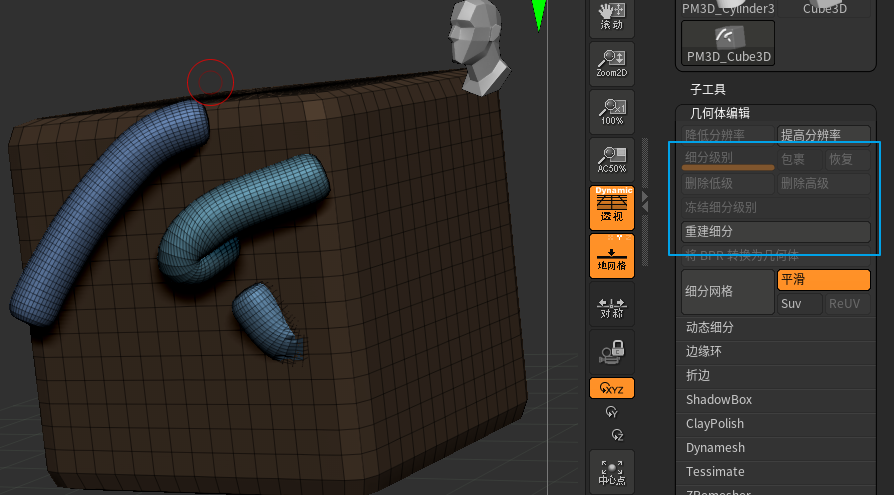Select Y-axis rotation icon

click(x=612, y=412)
